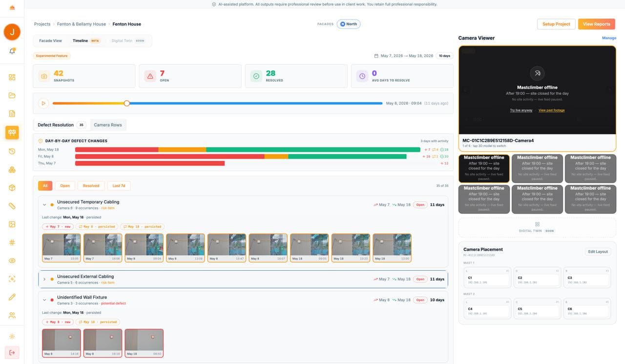This screenshot has width=625, height=364.
Task: Open the pencil edit sidebar icon
Action: (12, 297)
